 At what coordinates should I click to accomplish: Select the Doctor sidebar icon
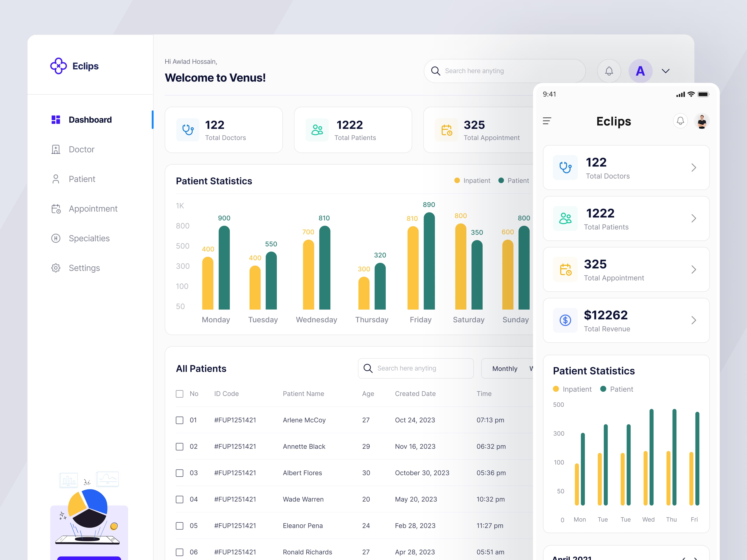(56, 149)
